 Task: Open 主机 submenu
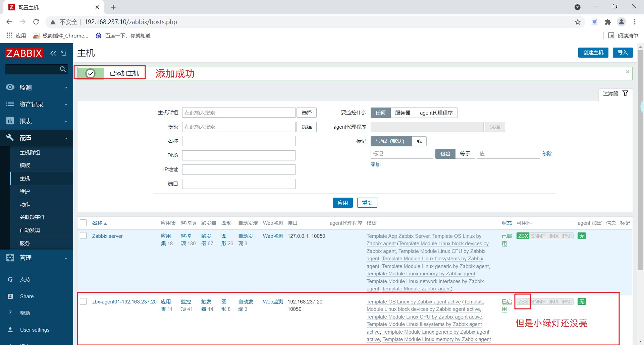click(42, 178)
